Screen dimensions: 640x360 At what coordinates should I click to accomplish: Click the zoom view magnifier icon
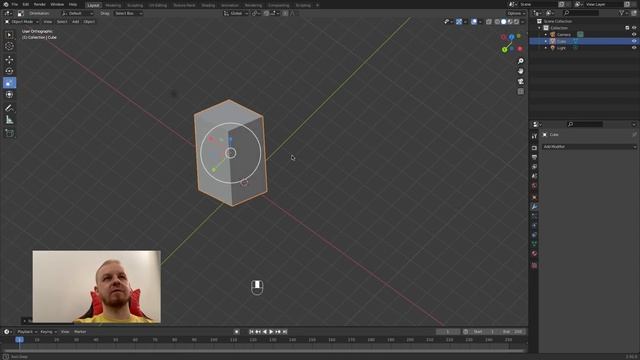tap(520, 61)
